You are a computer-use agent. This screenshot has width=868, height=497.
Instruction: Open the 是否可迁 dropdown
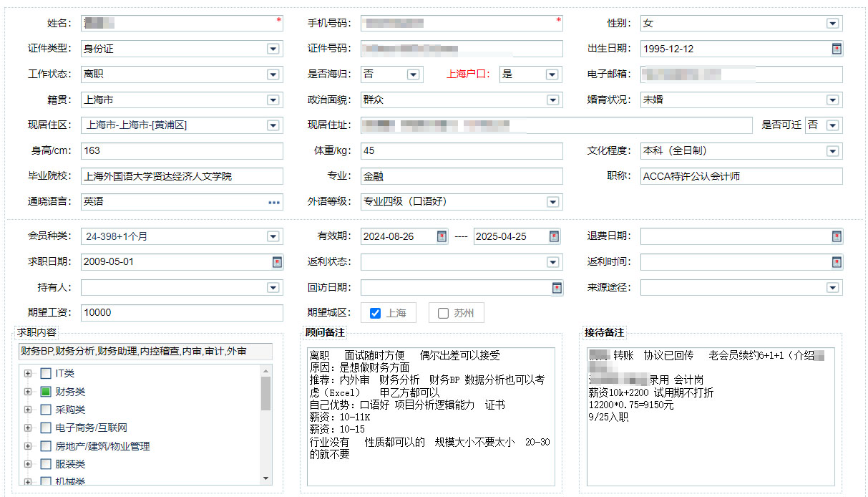(832, 125)
